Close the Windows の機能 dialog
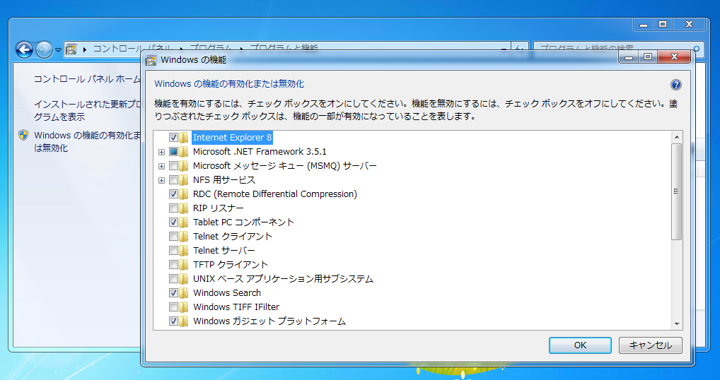 [x=674, y=57]
